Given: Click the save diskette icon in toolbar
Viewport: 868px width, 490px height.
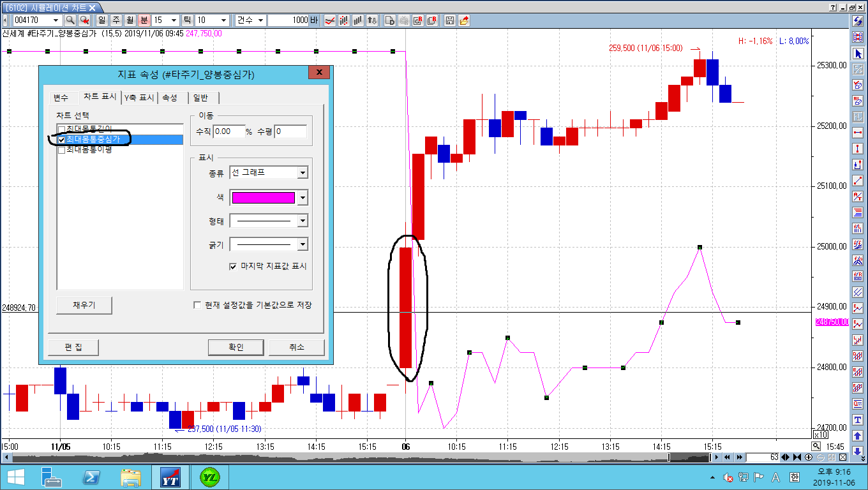Looking at the screenshot, I should (x=449, y=20).
